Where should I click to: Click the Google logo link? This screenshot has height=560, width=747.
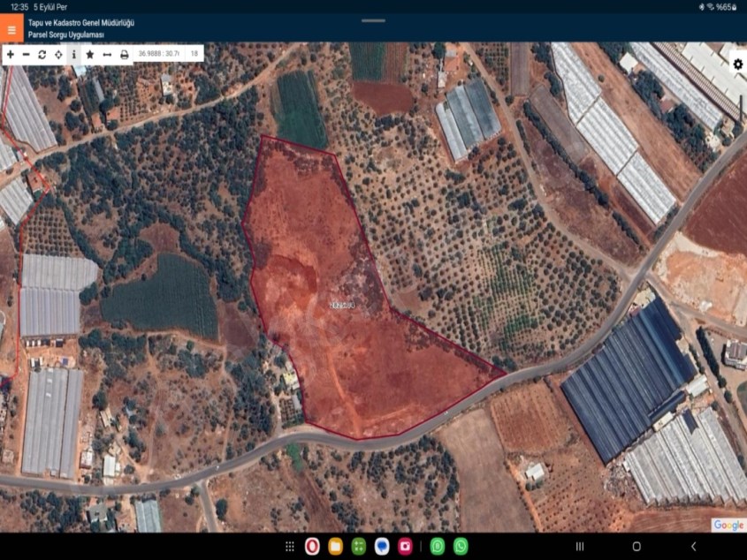point(728,525)
